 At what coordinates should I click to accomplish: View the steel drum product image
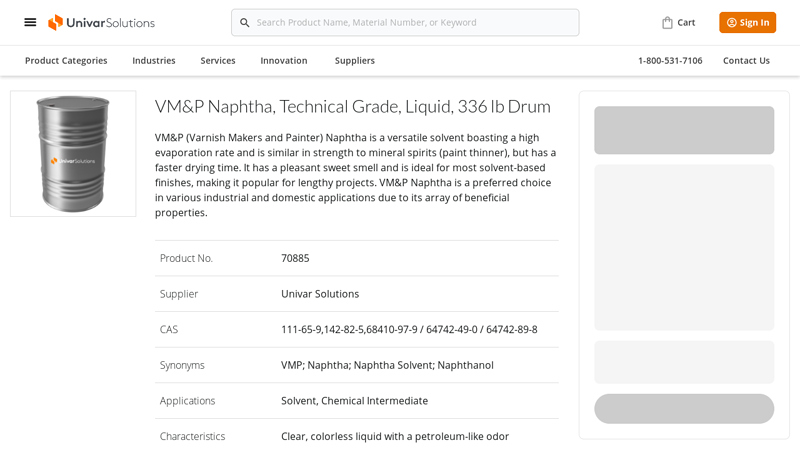coord(73,154)
